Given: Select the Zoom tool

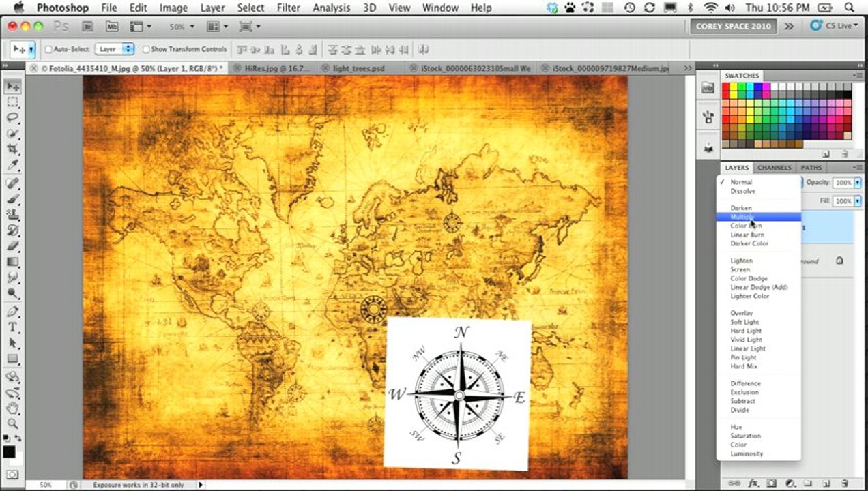Looking at the screenshot, I should 12,423.
